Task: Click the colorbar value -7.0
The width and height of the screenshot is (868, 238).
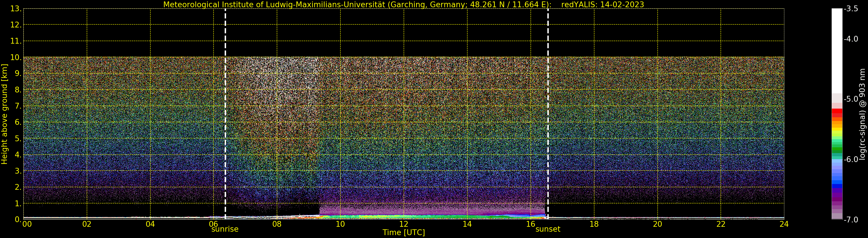Action: click(x=851, y=220)
